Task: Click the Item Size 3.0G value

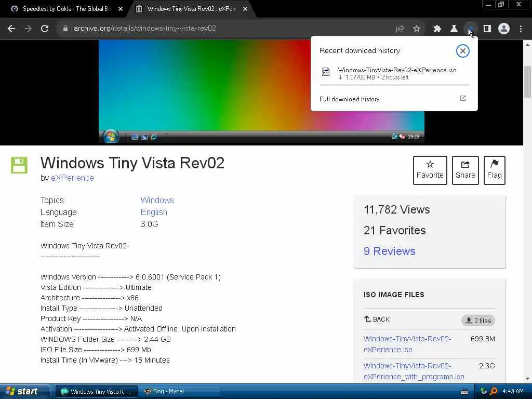Action: pyautogui.click(x=149, y=224)
